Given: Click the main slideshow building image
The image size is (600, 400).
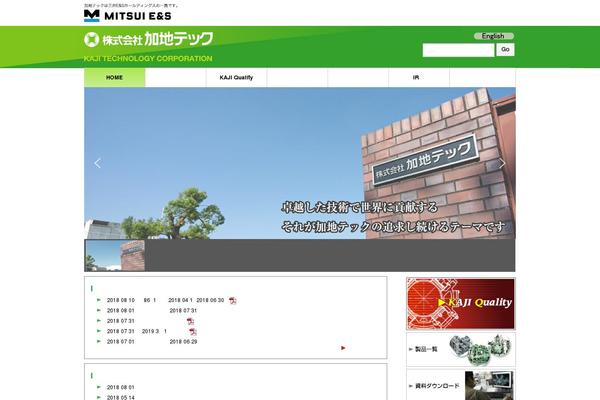Looking at the screenshot, I should [x=300, y=163].
